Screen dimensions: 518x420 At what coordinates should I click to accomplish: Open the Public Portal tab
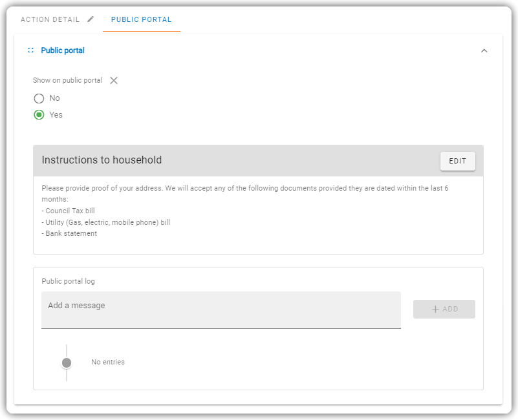point(142,19)
